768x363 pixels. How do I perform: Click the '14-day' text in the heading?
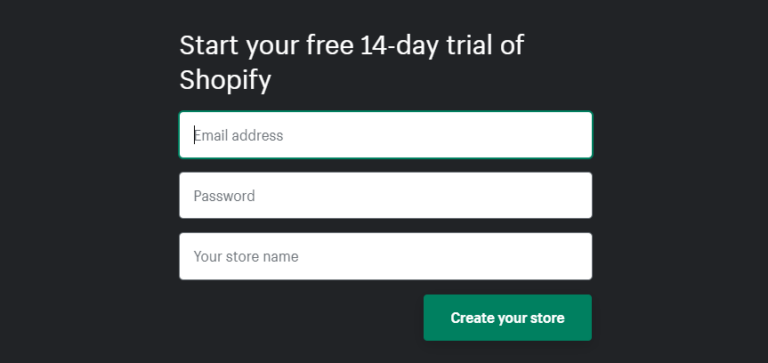click(399, 46)
